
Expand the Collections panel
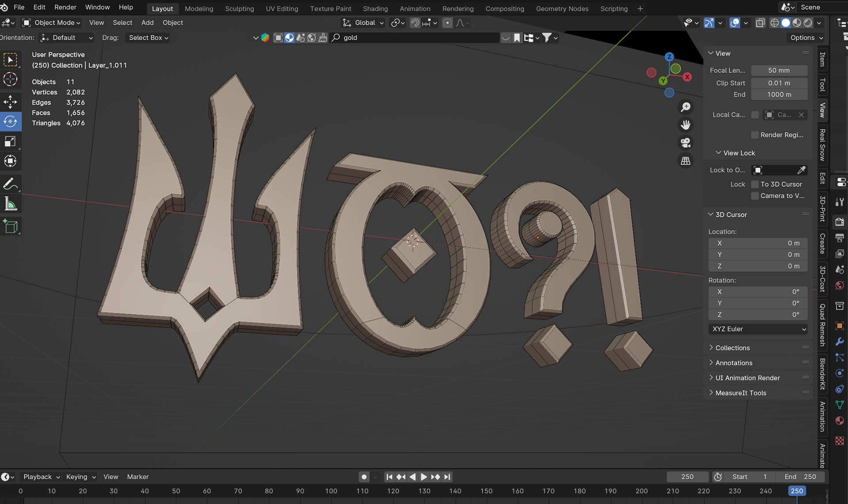732,348
